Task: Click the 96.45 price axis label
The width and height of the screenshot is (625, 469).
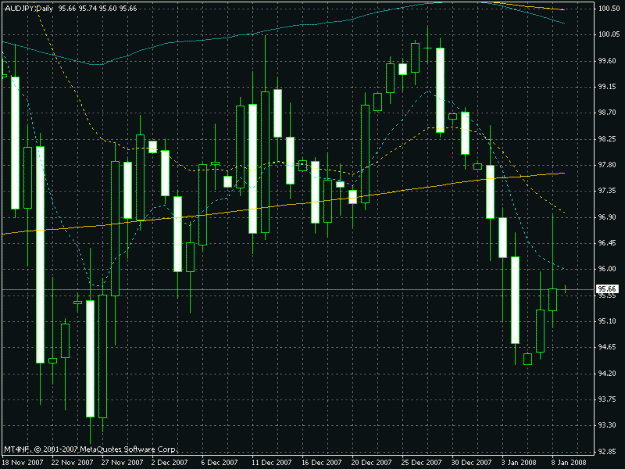Action: tap(608, 243)
